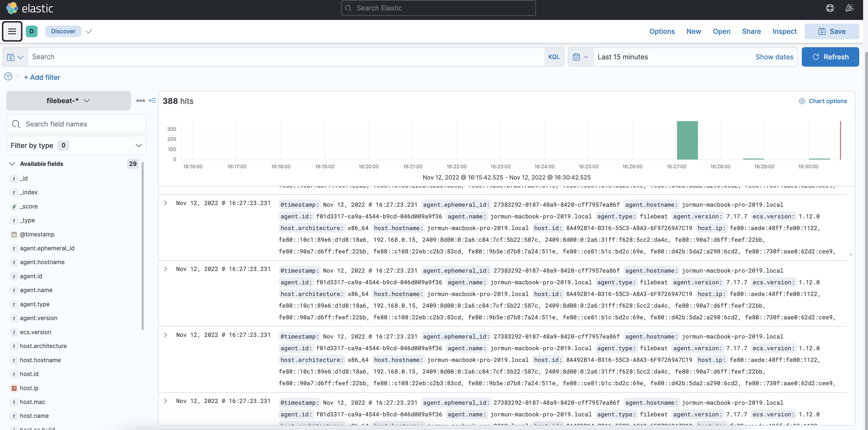
Task: Open the chevron next to Discover
Action: (x=89, y=31)
